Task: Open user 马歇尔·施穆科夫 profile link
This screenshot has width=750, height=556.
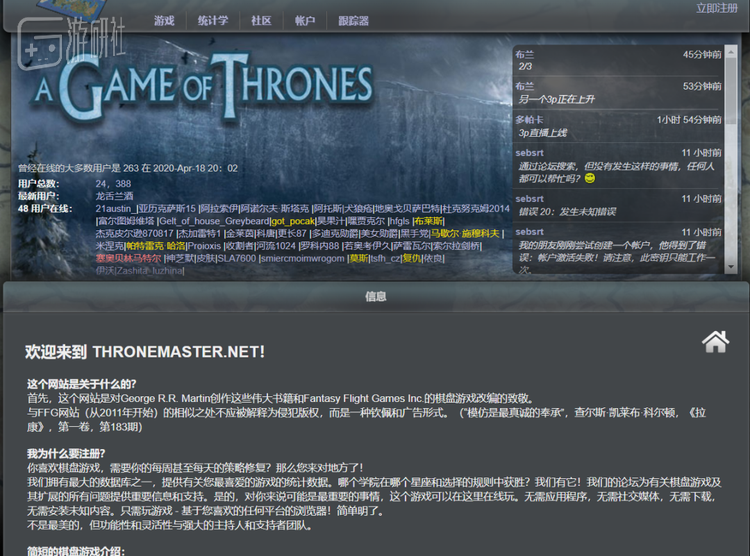Action: (465, 234)
